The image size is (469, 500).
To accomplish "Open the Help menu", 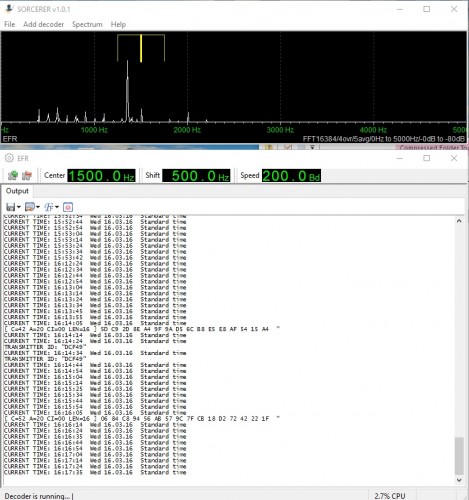I will (118, 24).
